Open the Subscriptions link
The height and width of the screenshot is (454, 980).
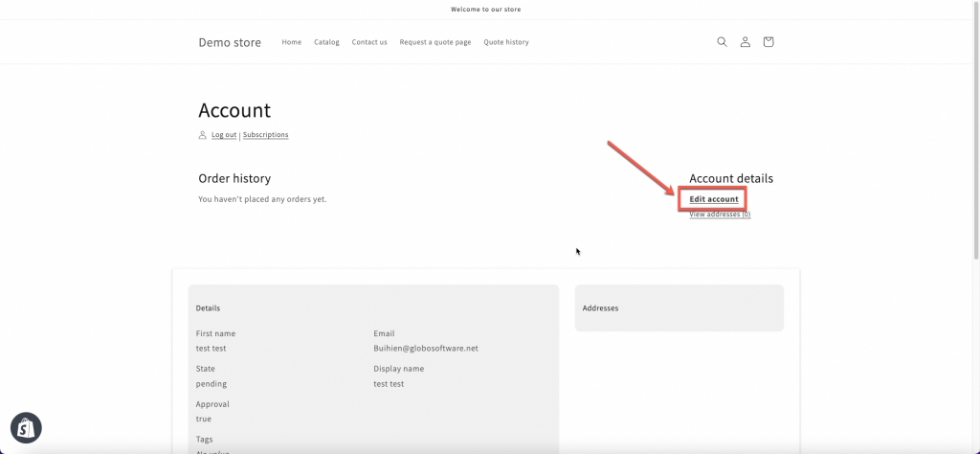(265, 135)
